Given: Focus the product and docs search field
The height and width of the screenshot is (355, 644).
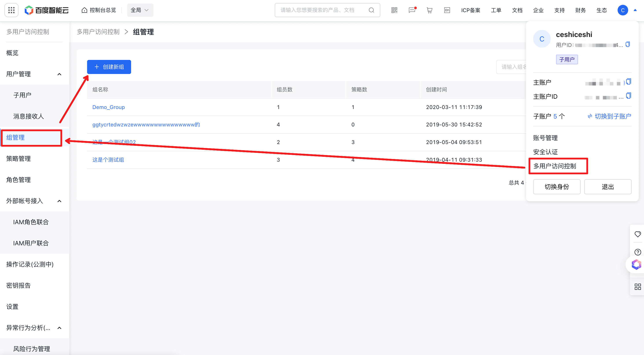Looking at the screenshot, I should [x=327, y=10].
